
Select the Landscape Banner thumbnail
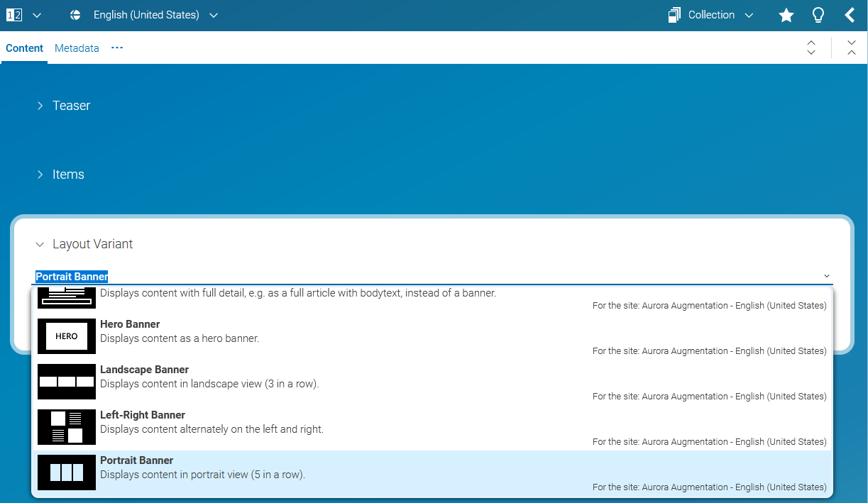(66, 382)
